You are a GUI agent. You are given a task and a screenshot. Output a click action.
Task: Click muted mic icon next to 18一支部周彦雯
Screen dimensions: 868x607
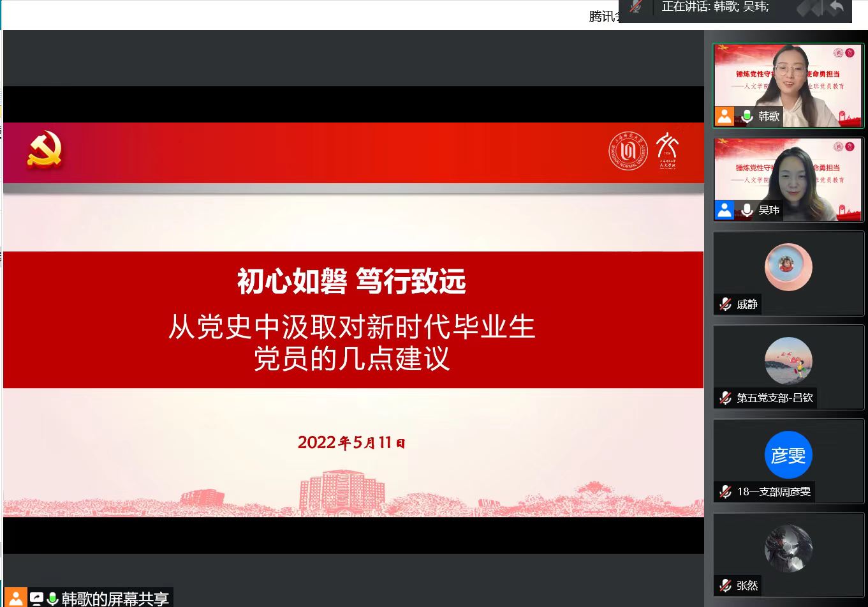(725, 492)
